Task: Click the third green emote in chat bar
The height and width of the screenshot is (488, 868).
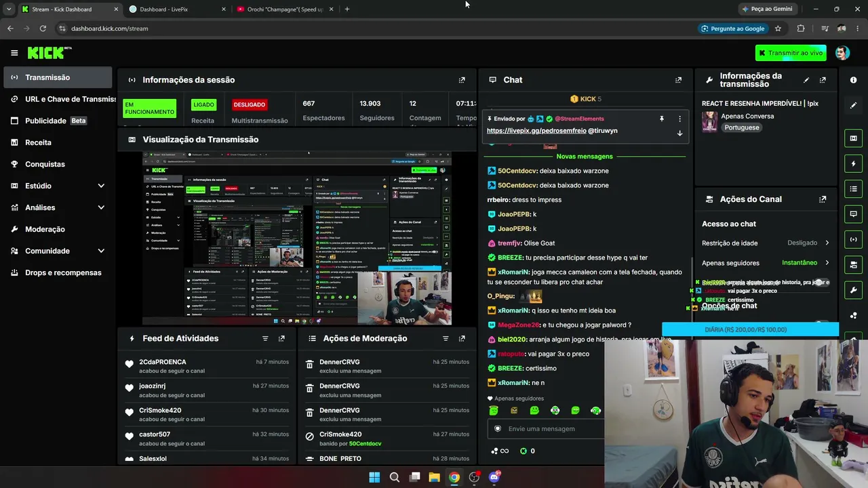Action: point(534,410)
